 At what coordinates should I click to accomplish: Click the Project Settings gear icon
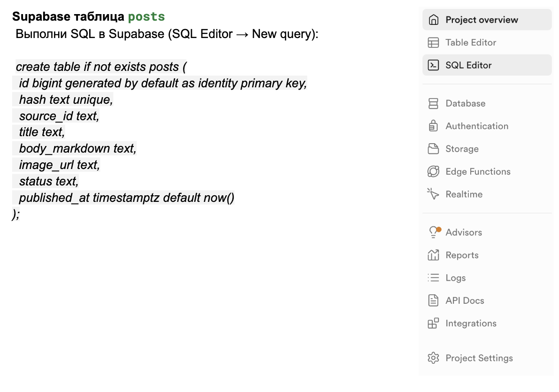tap(433, 358)
